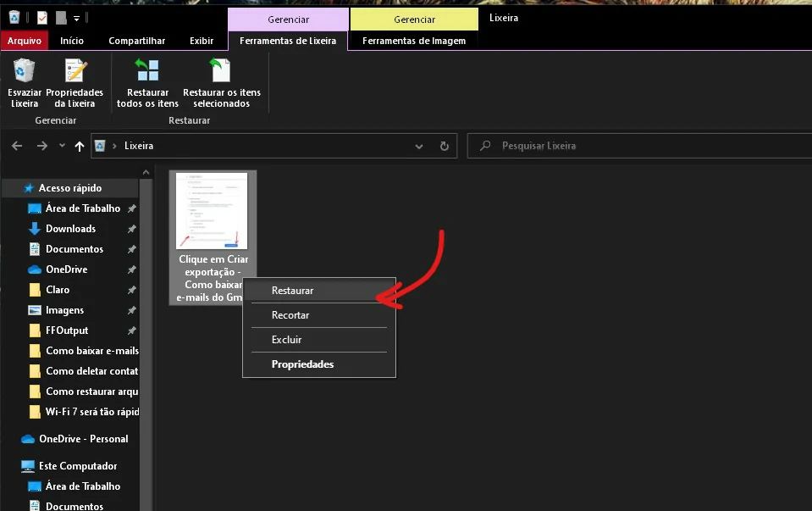
Task: Click the Pesquisar Lixeira search field
Action: [x=639, y=146]
